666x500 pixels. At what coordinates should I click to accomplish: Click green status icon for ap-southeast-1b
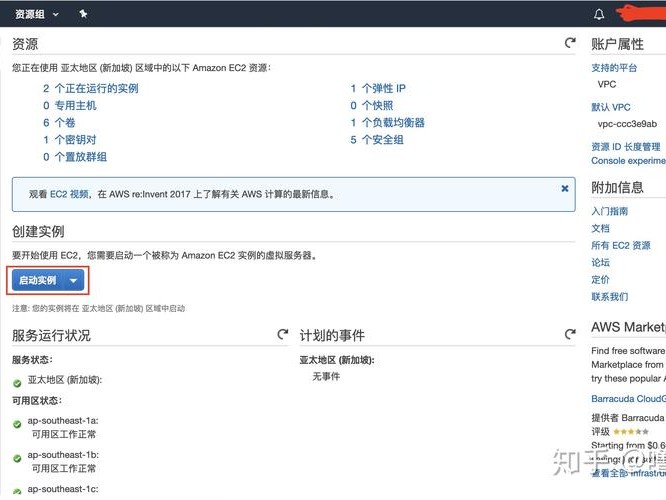coord(17,458)
